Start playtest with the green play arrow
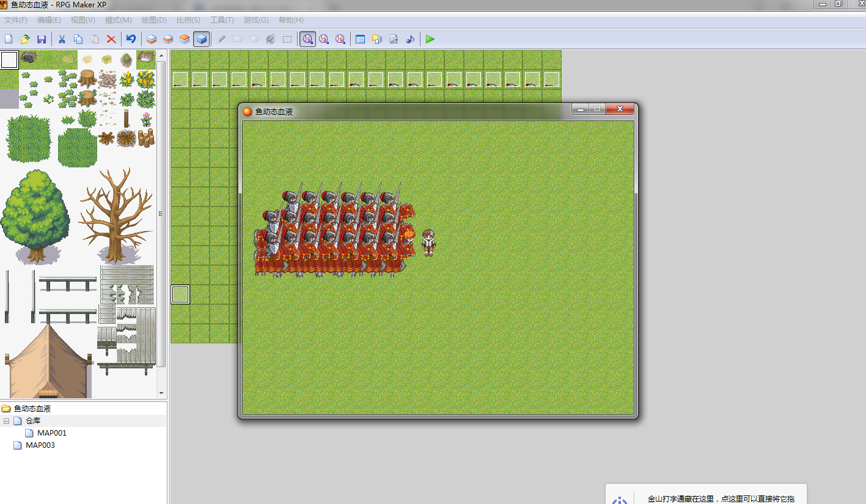Image resolution: width=866 pixels, height=504 pixels. click(x=430, y=39)
